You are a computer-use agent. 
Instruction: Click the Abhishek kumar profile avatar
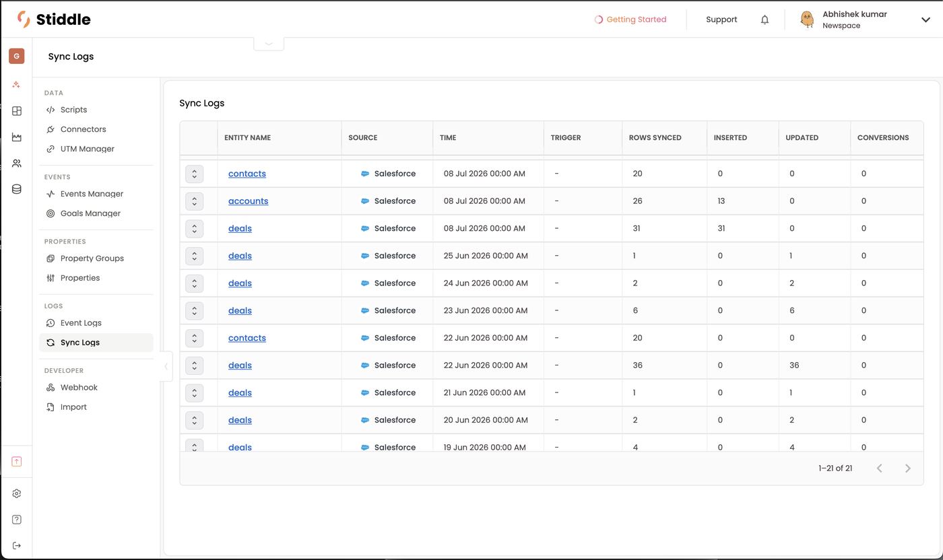pos(806,20)
